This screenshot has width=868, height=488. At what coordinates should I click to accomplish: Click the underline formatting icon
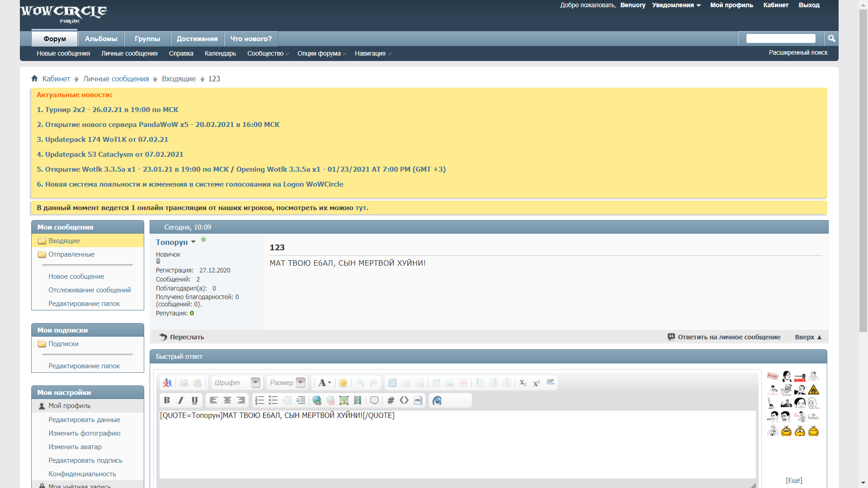click(x=195, y=400)
